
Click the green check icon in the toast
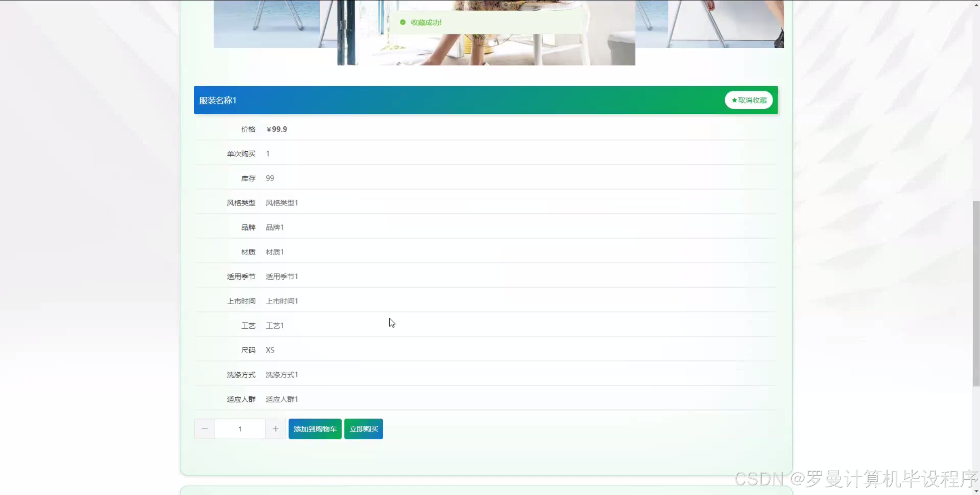(403, 23)
